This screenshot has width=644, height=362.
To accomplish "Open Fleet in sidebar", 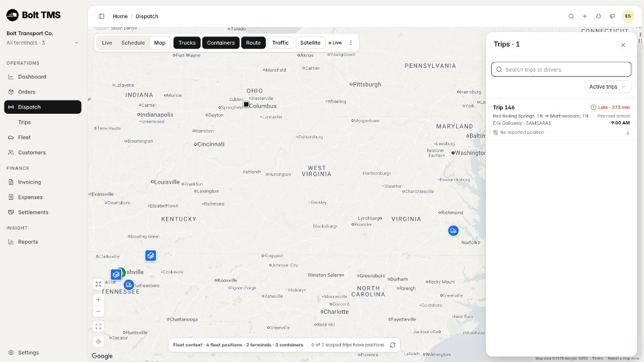I will (x=43, y=138).
